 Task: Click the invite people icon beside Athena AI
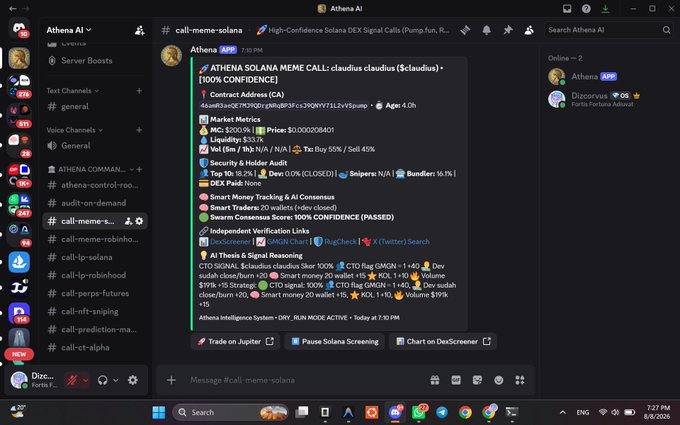click(139, 30)
